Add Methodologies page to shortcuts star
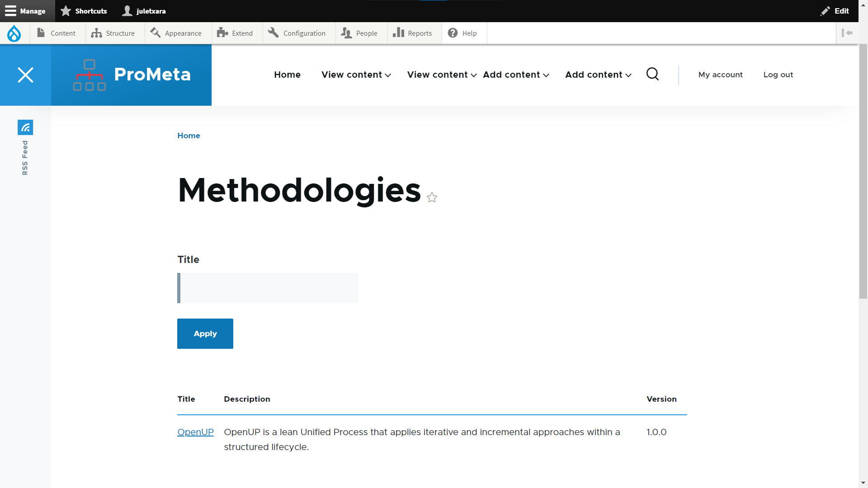Viewport: 868px width, 488px height. click(432, 197)
